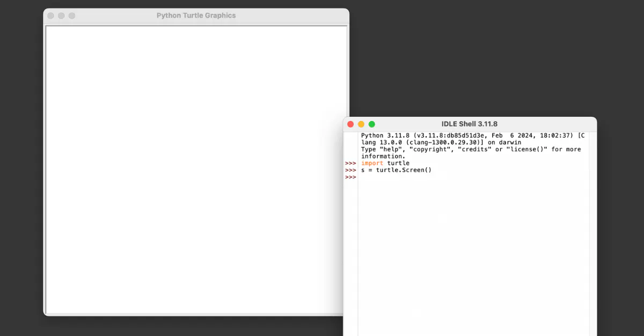
Task: Zoom the Python Turtle Graphics window
Action: point(72,16)
